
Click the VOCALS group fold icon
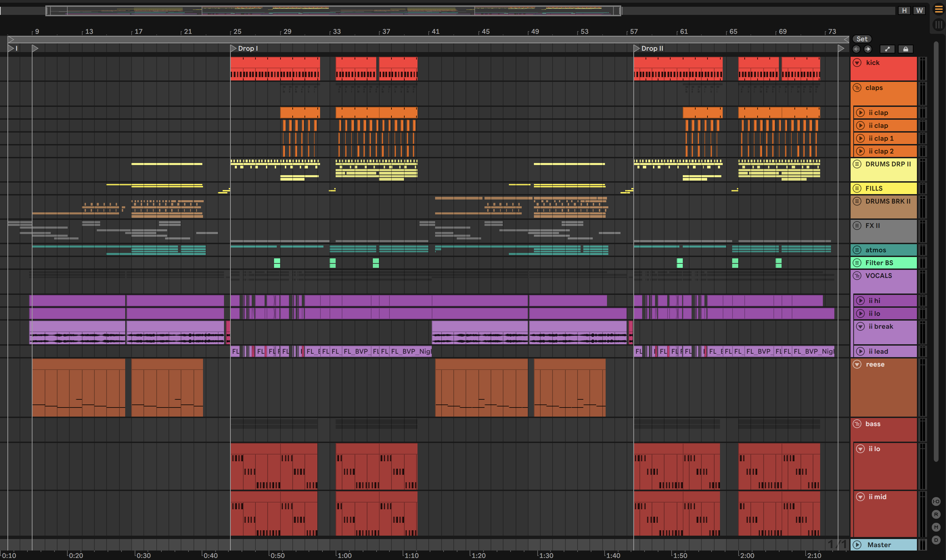click(x=857, y=276)
